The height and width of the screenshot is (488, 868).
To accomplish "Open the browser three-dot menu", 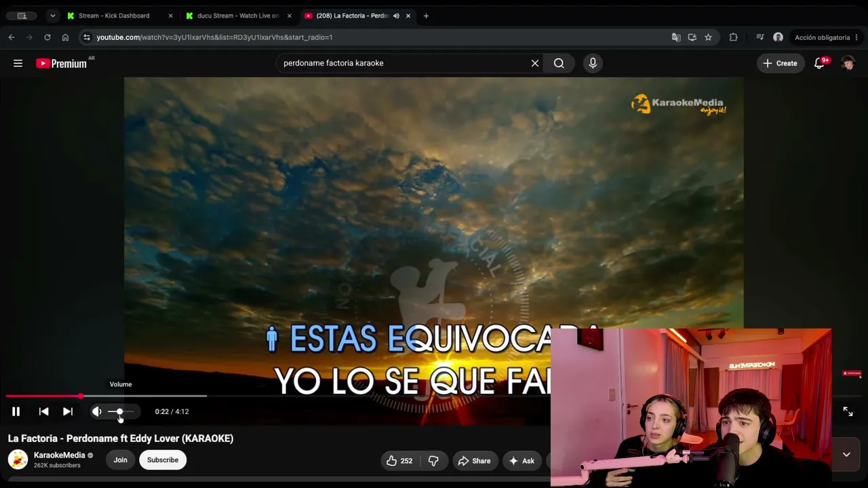I will point(857,37).
